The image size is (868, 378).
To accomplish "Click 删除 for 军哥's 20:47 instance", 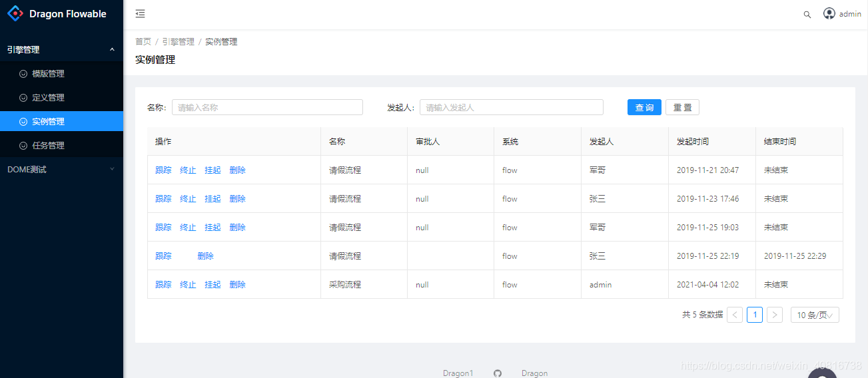I will coord(237,170).
